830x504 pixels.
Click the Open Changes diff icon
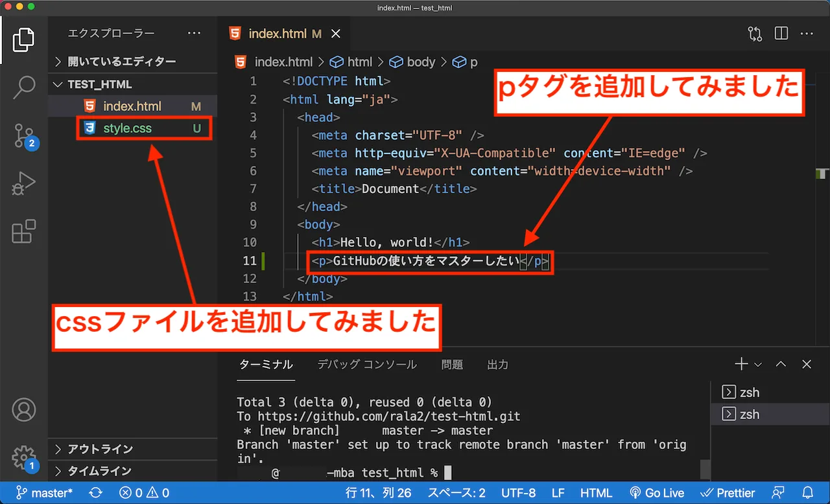click(755, 33)
